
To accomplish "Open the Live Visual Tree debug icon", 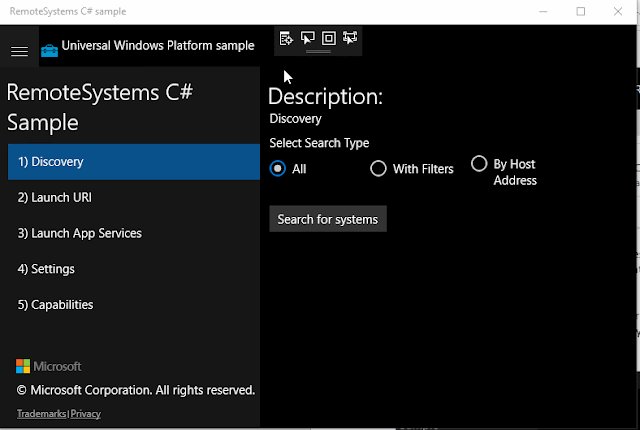I will [286, 38].
